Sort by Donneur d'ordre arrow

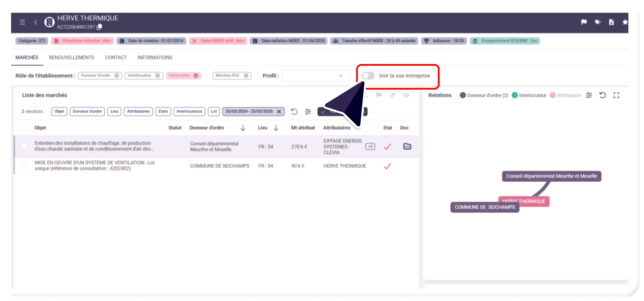point(243,128)
